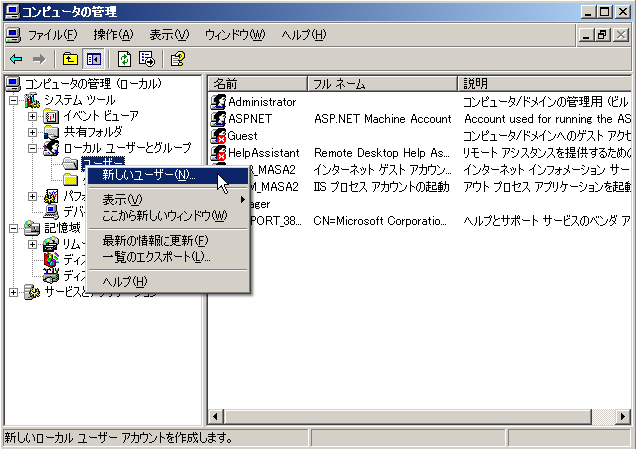Select the イベント ビューア tree label
The image size is (636, 449).
point(101,116)
